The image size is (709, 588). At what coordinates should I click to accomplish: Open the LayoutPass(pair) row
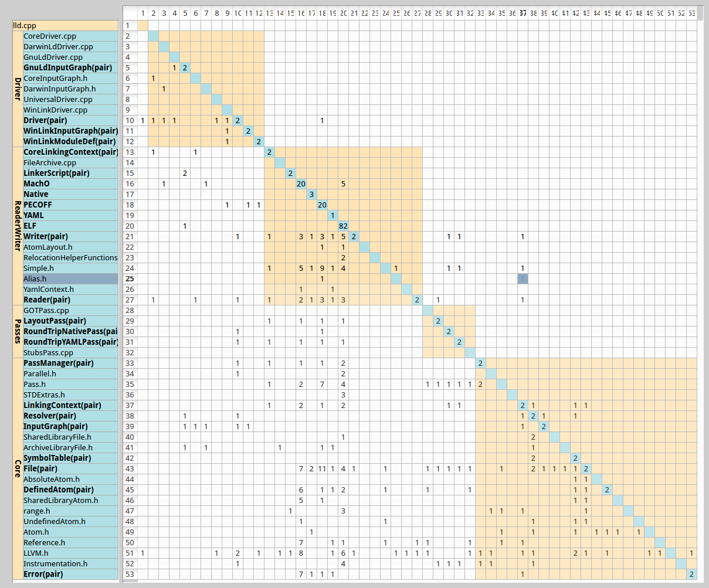(70, 321)
